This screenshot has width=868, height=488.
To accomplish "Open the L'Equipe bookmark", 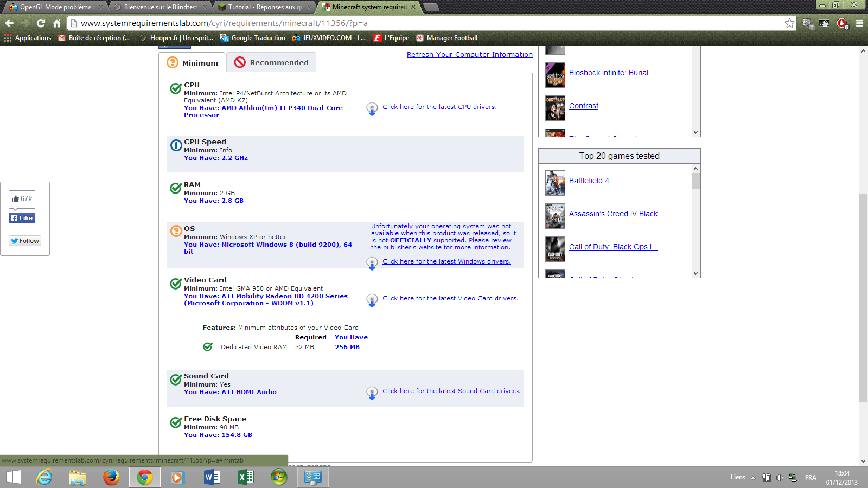I will [391, 38].
